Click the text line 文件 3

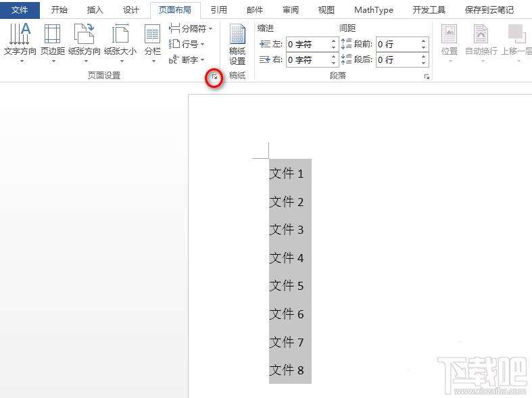pyautogui.click(x=287, y=230)
